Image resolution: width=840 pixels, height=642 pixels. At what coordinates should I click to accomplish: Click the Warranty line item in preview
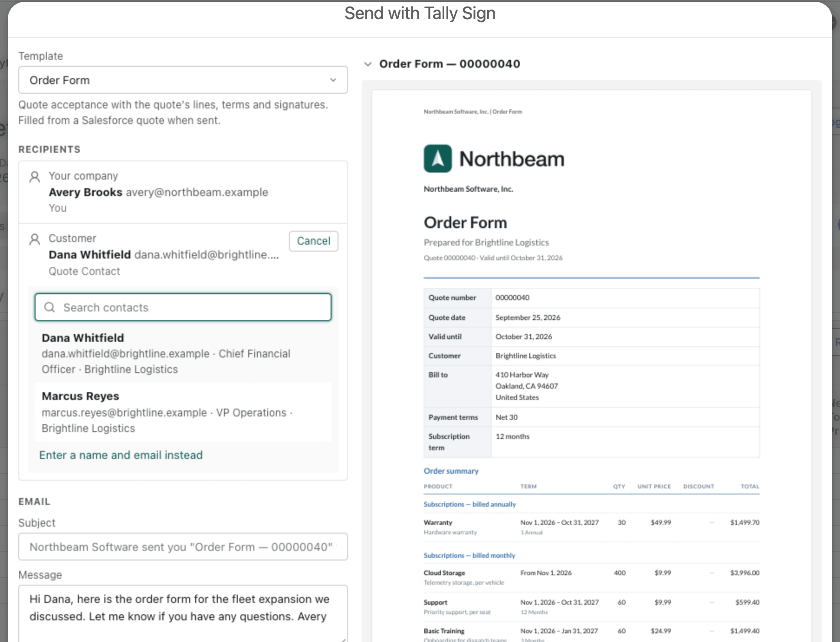591,527
